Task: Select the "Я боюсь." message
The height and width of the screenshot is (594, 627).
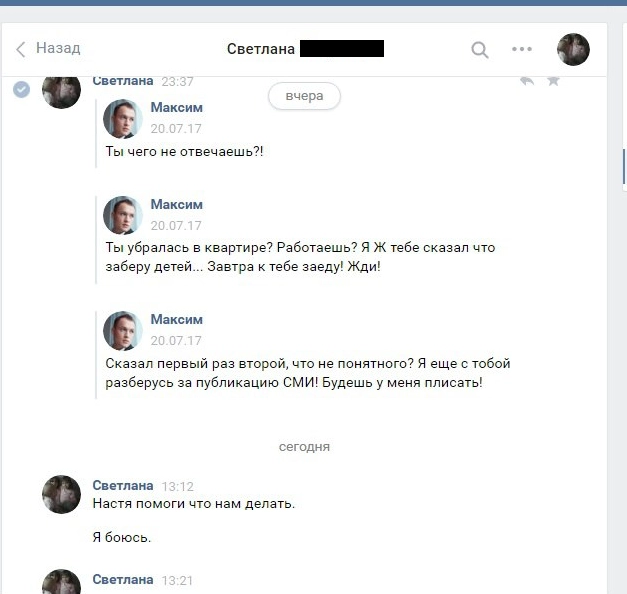Action: click(x=122, y=537)
